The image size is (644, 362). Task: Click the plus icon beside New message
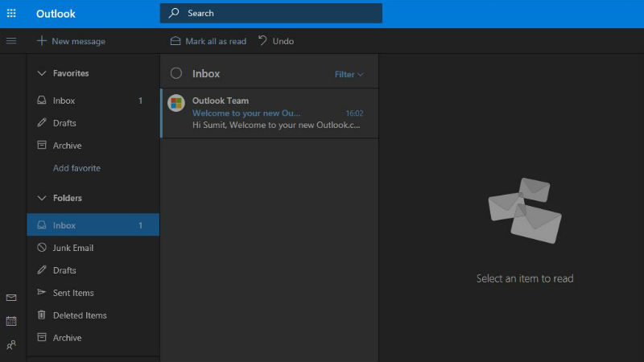tap(42, 41)
